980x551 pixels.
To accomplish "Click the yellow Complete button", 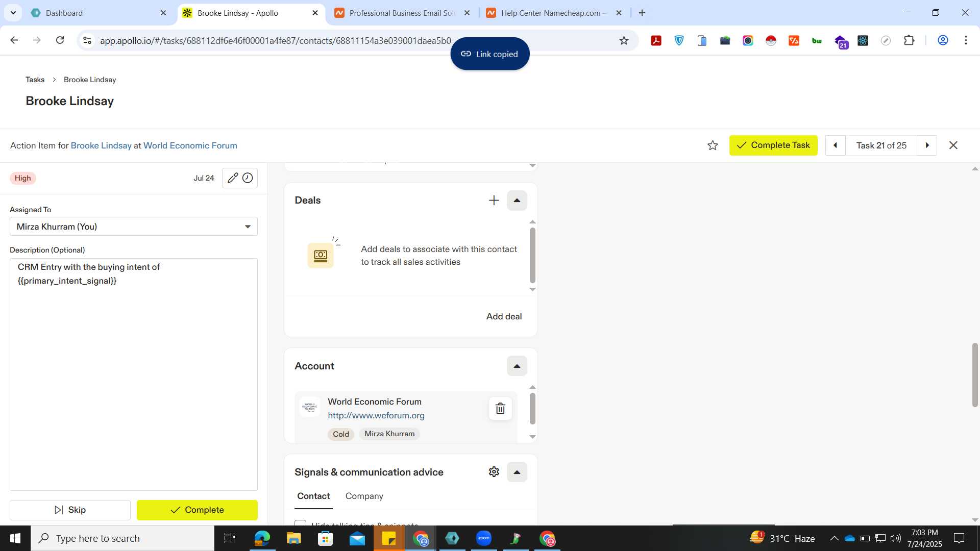I will click(x=197, y=510).
